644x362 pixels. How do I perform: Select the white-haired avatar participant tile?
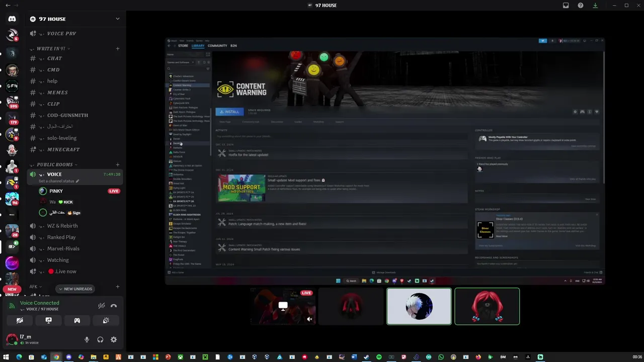pyautogui.click(x=419, y=306)
